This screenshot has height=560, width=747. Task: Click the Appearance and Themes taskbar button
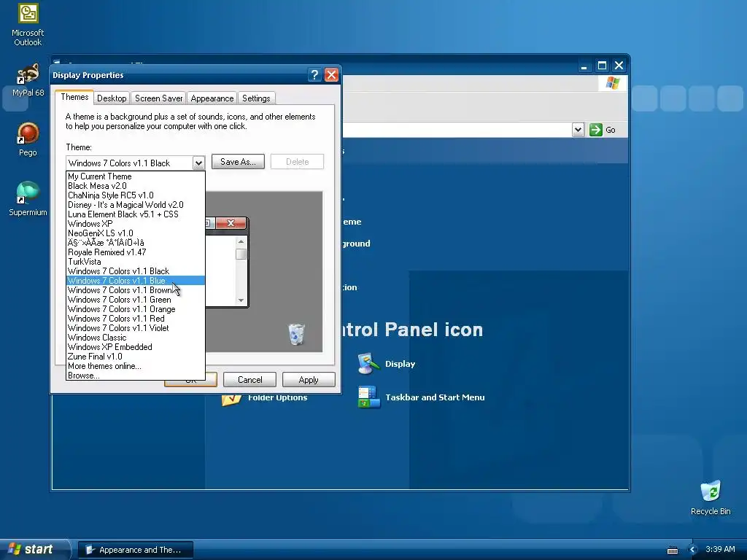pos(135,550)
